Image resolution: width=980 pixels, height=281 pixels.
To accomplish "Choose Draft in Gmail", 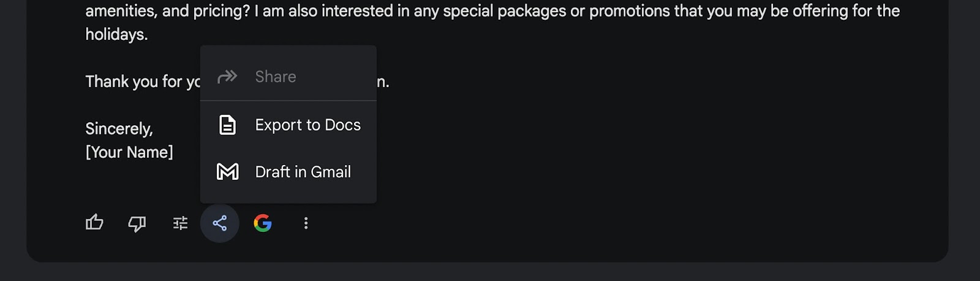I will 288,172.
